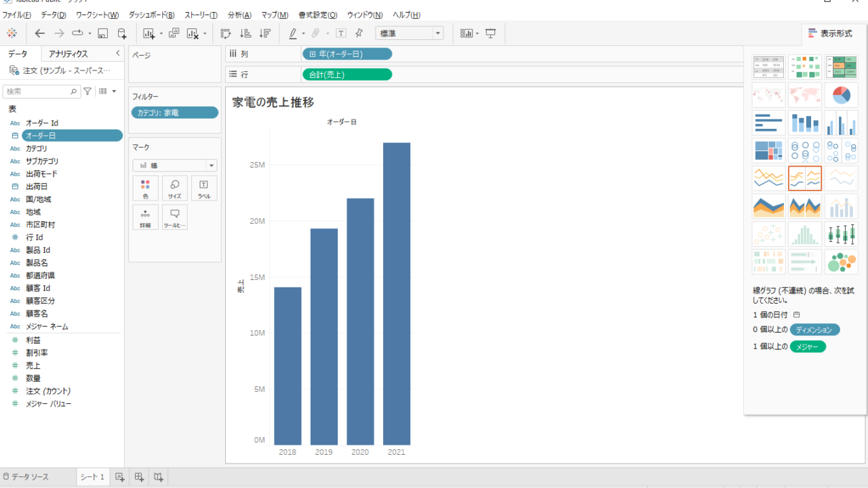
Task: Save the workbook with the floppy disk icon
Action: point(103,33)
